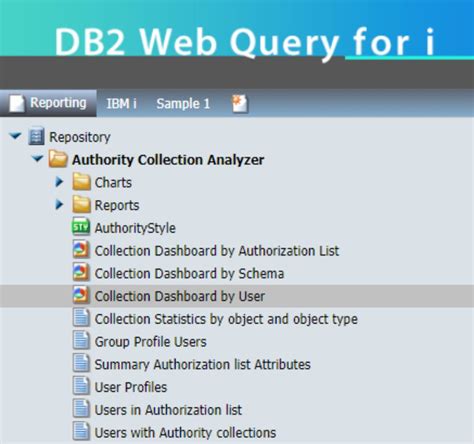
Task: Open the IBM i tab
Action: click(121, 104)
